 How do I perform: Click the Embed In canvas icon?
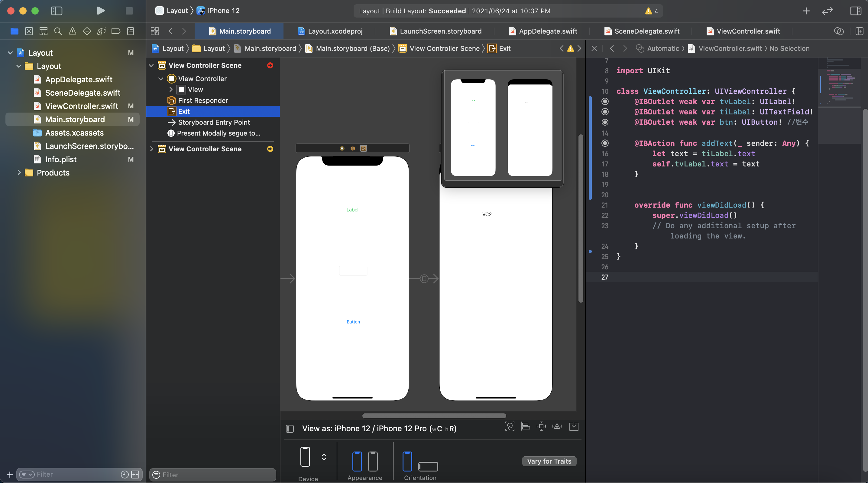tap(574, 426)
